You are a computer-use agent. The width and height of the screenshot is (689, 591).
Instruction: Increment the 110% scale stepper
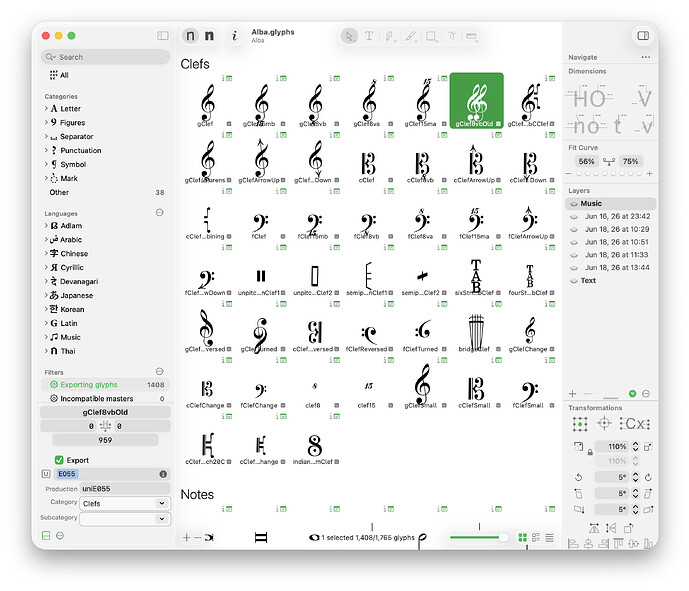635,444
